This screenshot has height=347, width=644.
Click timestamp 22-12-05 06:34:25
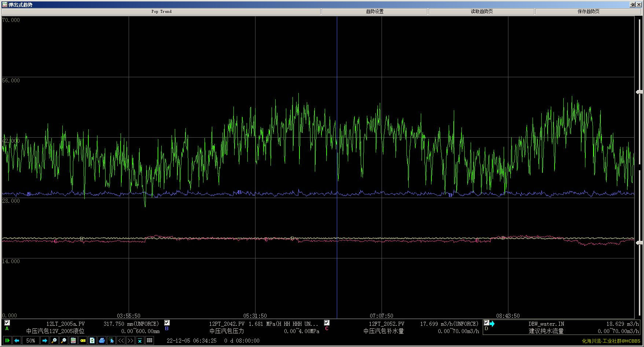pyautogui.click(x=192, y=341)
